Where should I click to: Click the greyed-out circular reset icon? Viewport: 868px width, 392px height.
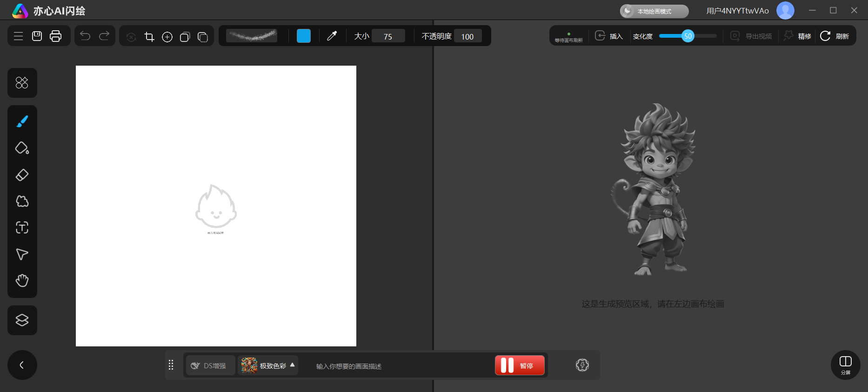pyautogui.click(x=131, y=37)
